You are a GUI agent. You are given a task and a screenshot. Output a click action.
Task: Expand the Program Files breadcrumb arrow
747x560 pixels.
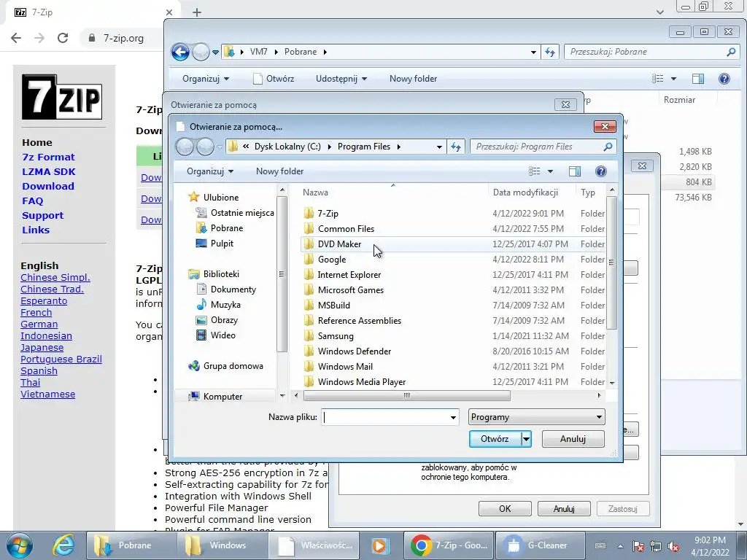click(x=398, y=147)
